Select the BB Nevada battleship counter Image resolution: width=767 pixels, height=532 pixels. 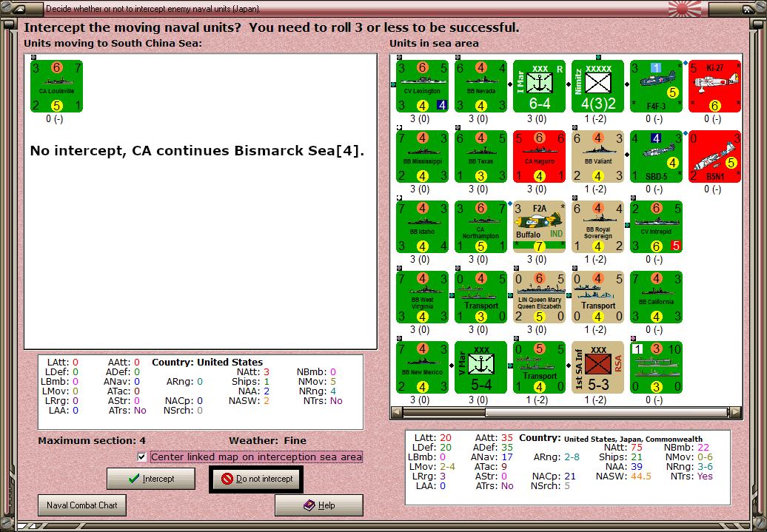[480, 86]
